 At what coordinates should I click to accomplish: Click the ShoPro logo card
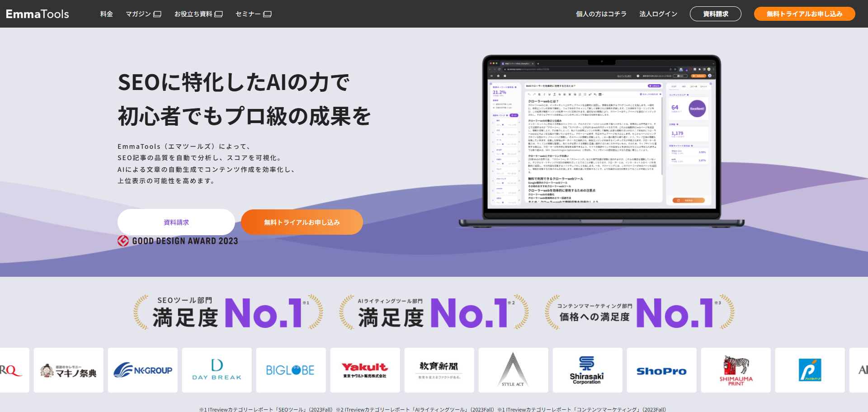[662, 370]
